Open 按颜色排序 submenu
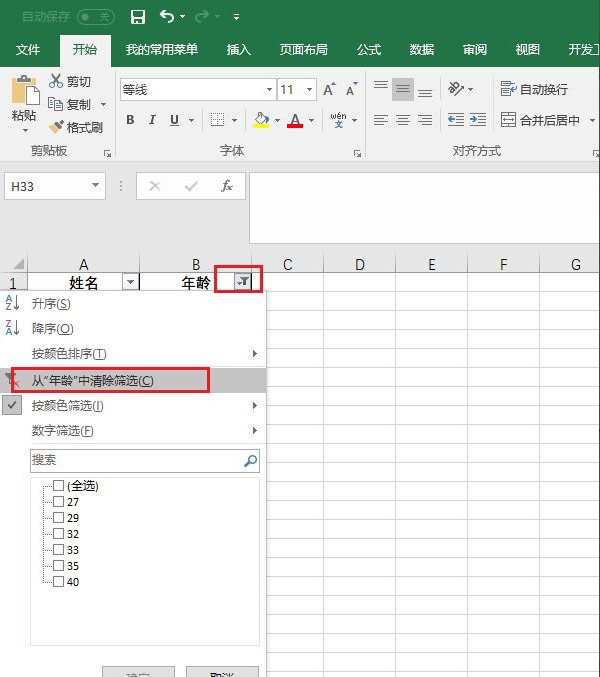The width and height of the screenshot is (600, 677). (x=133, y=354)
